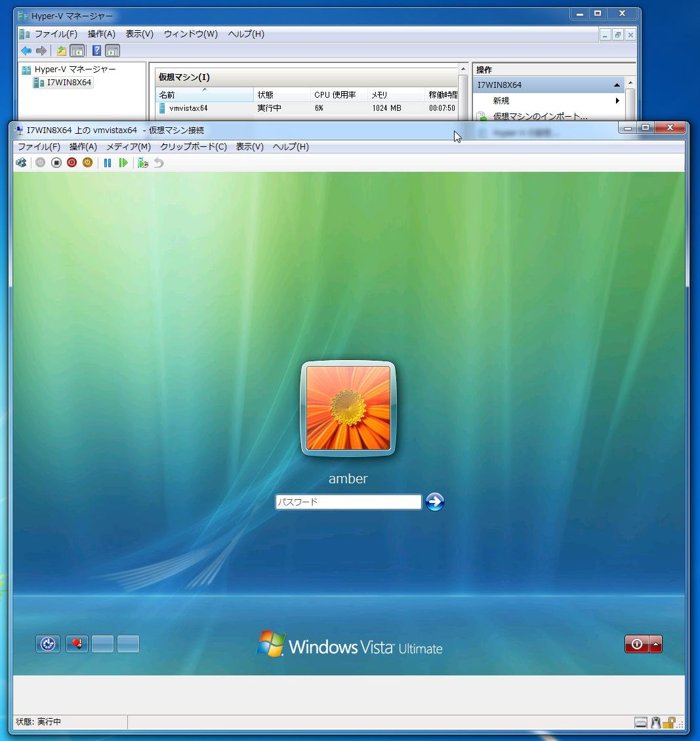The height and width of the screenshot is (741, 700).
Task: Open the クリップボード(C) menu
Action: point(194,146)
